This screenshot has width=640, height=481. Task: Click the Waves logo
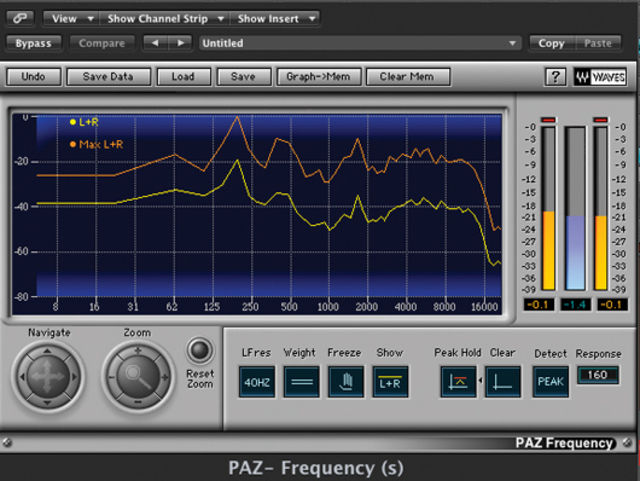pyautogui.click(x=600, y=77)
